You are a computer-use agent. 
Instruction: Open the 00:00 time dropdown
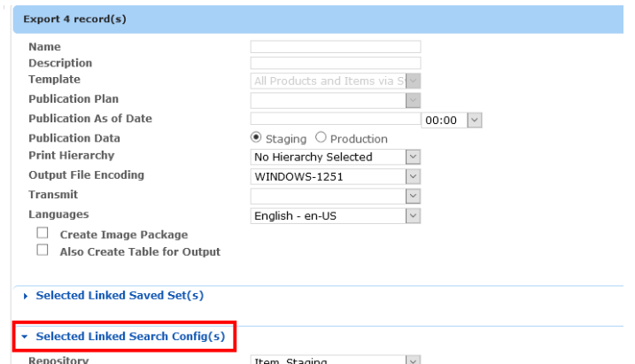tap(452, 120)
